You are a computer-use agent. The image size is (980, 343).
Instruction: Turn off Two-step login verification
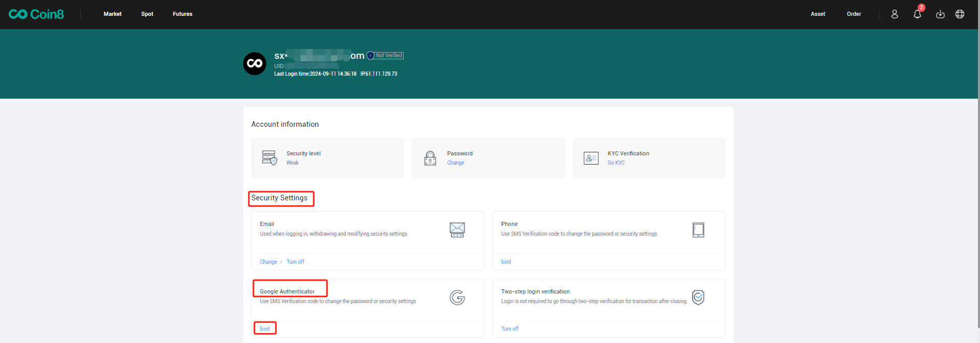pos(509,329)
